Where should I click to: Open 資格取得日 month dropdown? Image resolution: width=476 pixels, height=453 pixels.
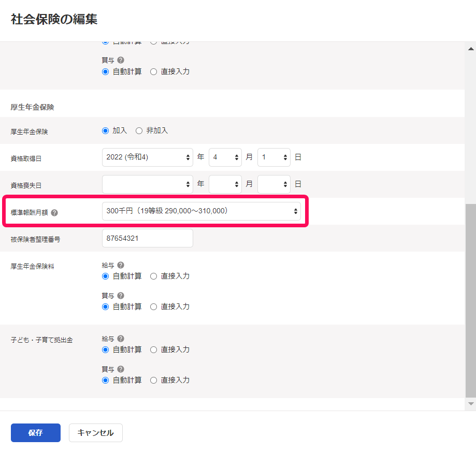pos(225,157)
